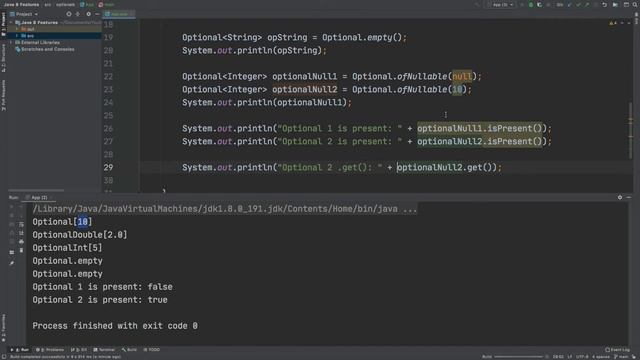Click the soft-wrap icon in Run toolbar
Viewport: 640px width, 360px height.
pyautogui.click(x=21, y=224)
